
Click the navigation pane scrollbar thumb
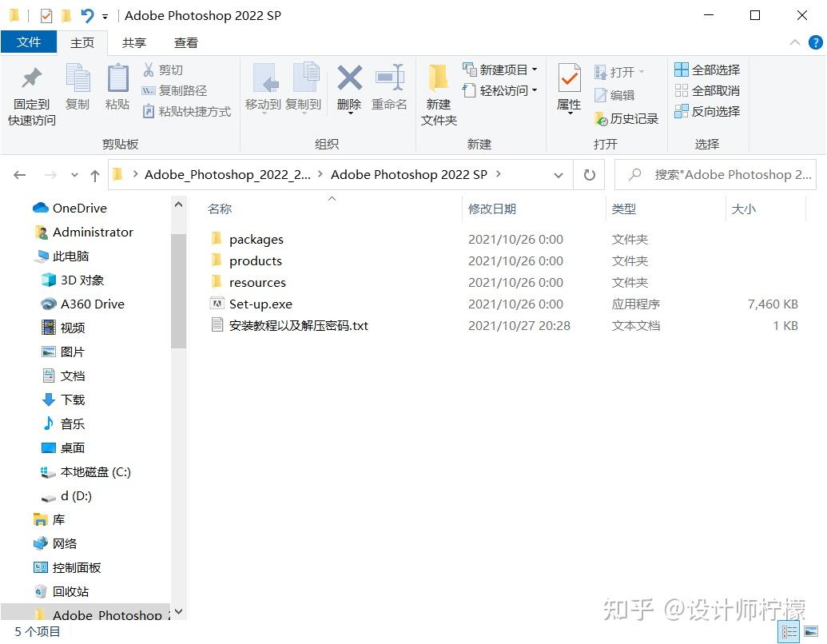(x=178, y=291)
